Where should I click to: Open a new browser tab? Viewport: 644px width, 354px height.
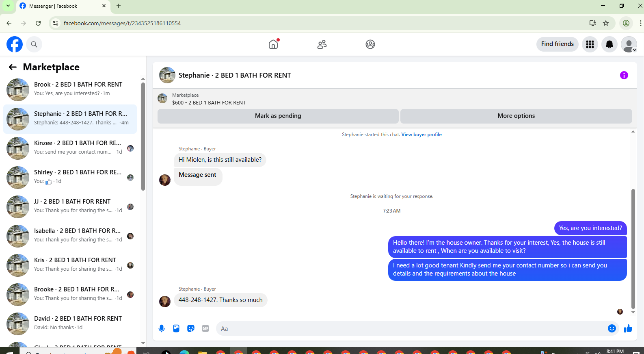(x=119, y=6)
